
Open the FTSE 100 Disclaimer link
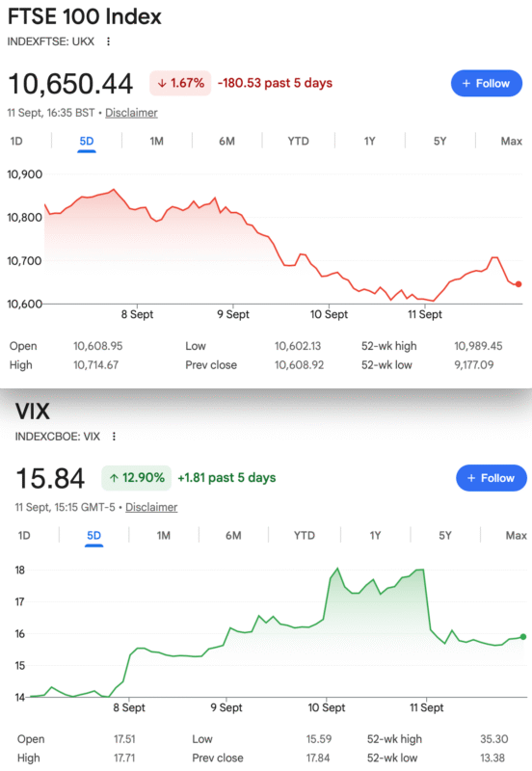point(131,113)
